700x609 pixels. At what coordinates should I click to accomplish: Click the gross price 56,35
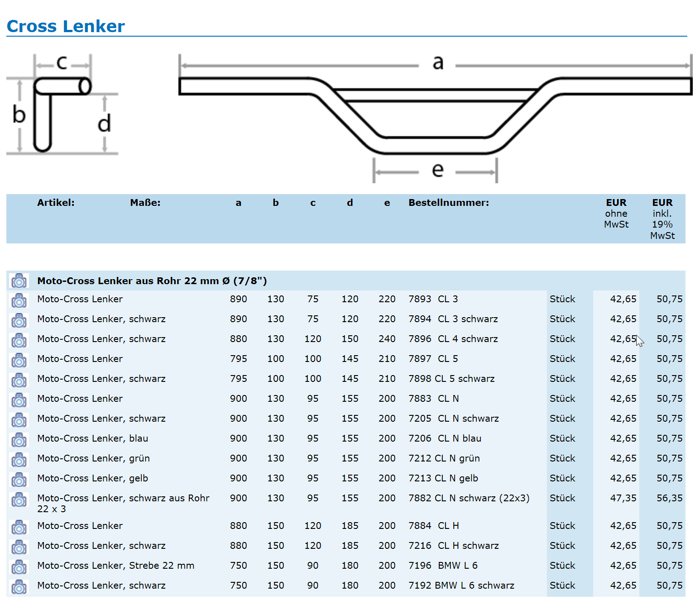point(670,498)
